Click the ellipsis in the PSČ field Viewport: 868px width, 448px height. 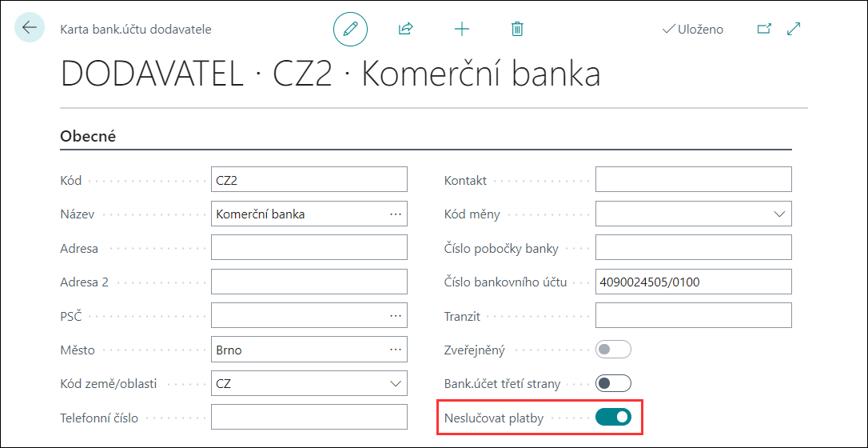tap(396, 315)
